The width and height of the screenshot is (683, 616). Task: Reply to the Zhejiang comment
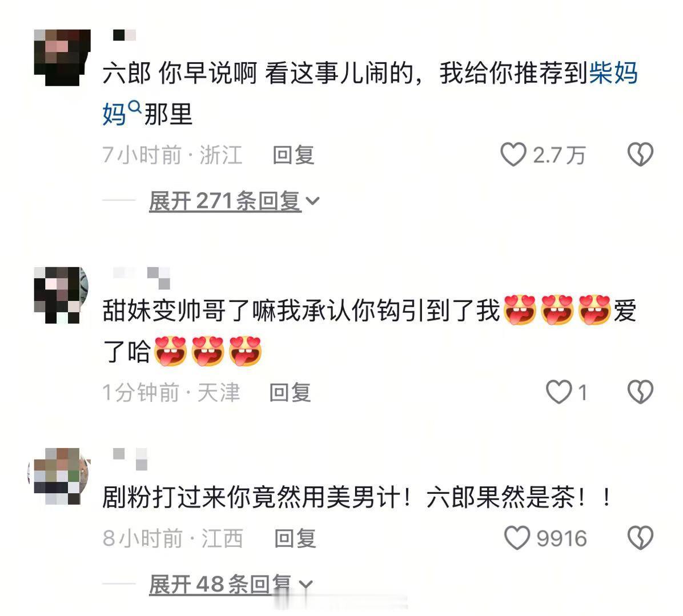[x=294, y=155]
